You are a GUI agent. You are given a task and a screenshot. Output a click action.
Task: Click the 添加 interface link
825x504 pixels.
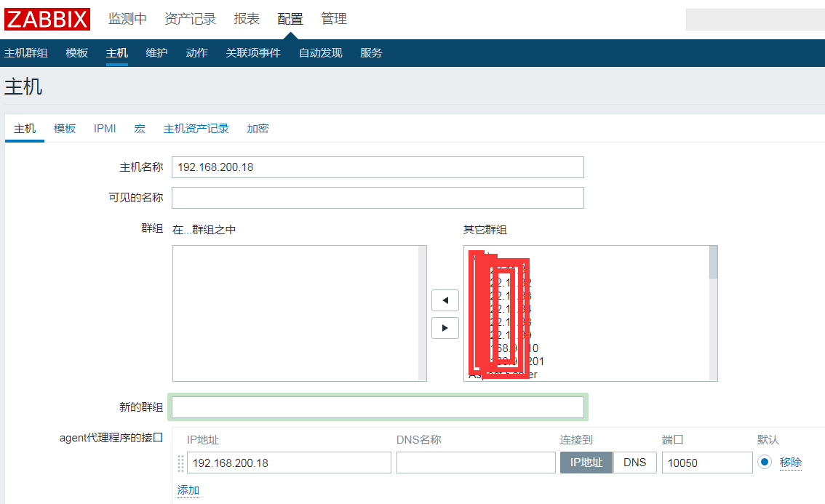188,490
